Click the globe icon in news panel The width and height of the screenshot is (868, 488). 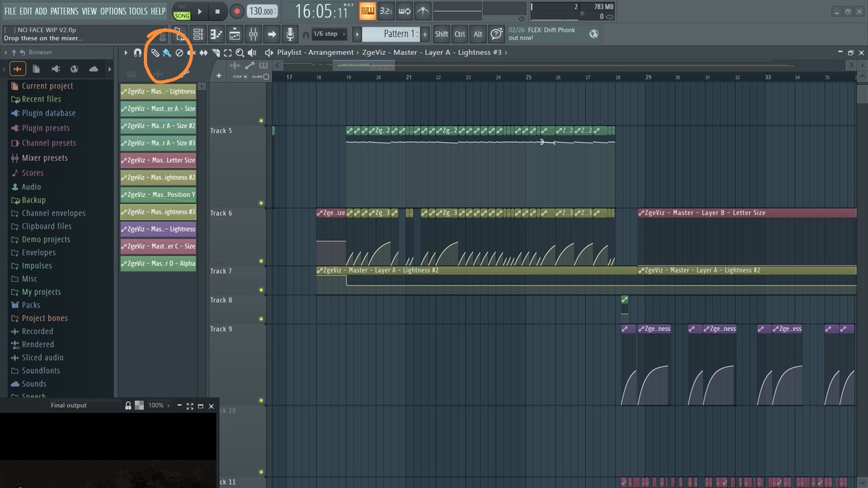593,34
